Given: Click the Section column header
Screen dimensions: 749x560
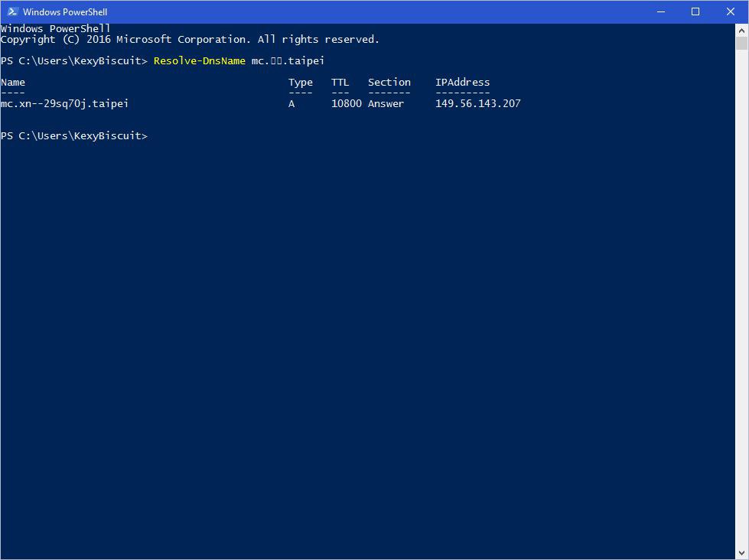Looking at the screenshot, I should (389, 82).
